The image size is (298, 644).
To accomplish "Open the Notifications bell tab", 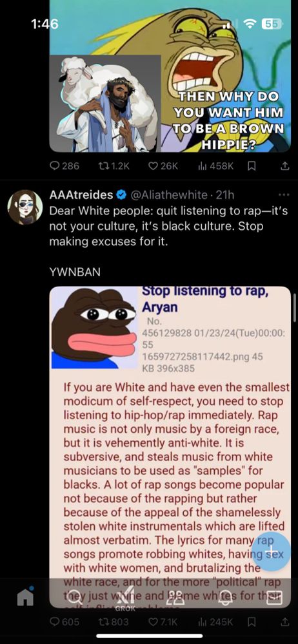I will pyautogui.click(x=224, y=598).
